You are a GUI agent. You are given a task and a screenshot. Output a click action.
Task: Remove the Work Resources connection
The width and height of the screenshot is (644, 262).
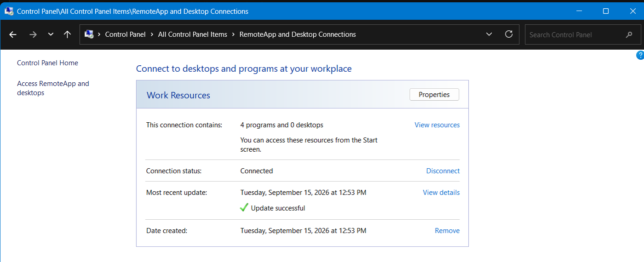(x=447, y=231)
